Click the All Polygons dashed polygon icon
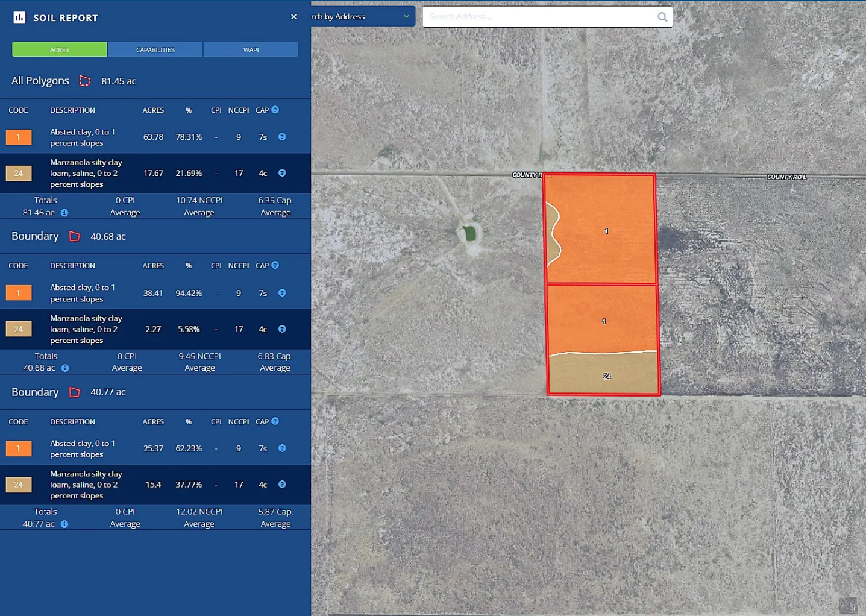This screenshot has width=866, height=616. [85, 81]
